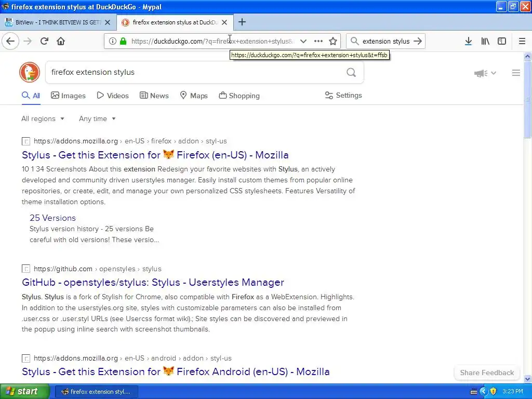Reload the page with the refresh icon
Screen dimensions: 532x399
pos(44,41)
